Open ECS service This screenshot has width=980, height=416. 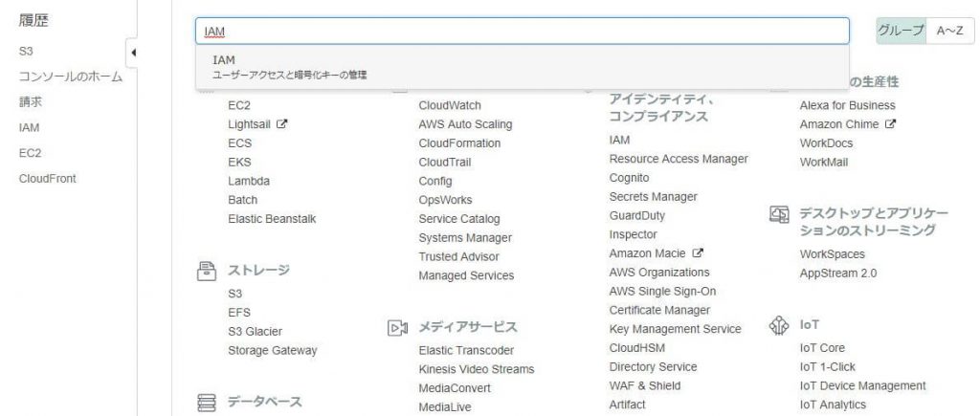(240, 143)
